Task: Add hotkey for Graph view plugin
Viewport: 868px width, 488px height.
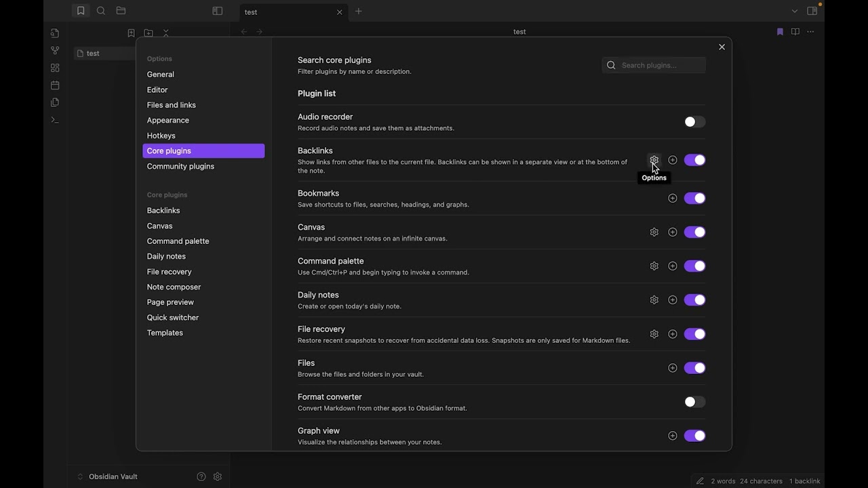Action: click(x=672, y=436)
